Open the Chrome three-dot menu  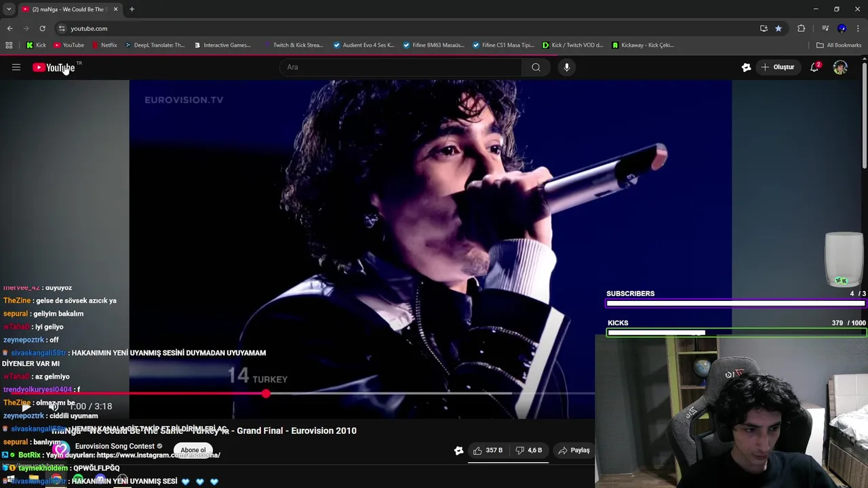[x=859, y=28]
